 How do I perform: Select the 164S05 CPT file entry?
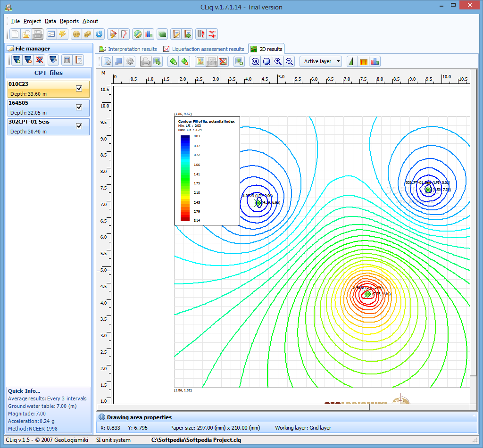(49, 108)
